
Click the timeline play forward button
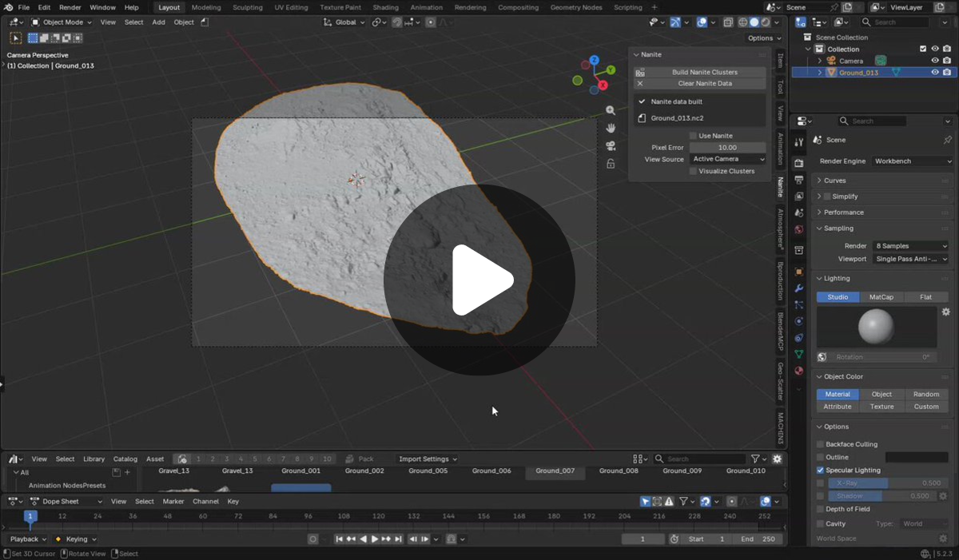pyautogui.click(x=375, y=539)
